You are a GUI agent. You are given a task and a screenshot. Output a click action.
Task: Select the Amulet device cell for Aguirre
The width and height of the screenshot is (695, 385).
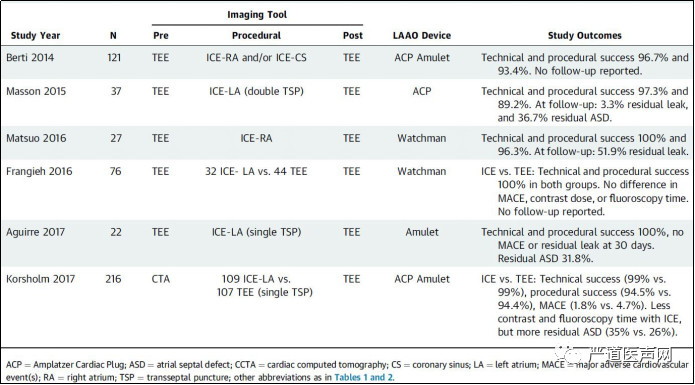click(x=422, y=232)
